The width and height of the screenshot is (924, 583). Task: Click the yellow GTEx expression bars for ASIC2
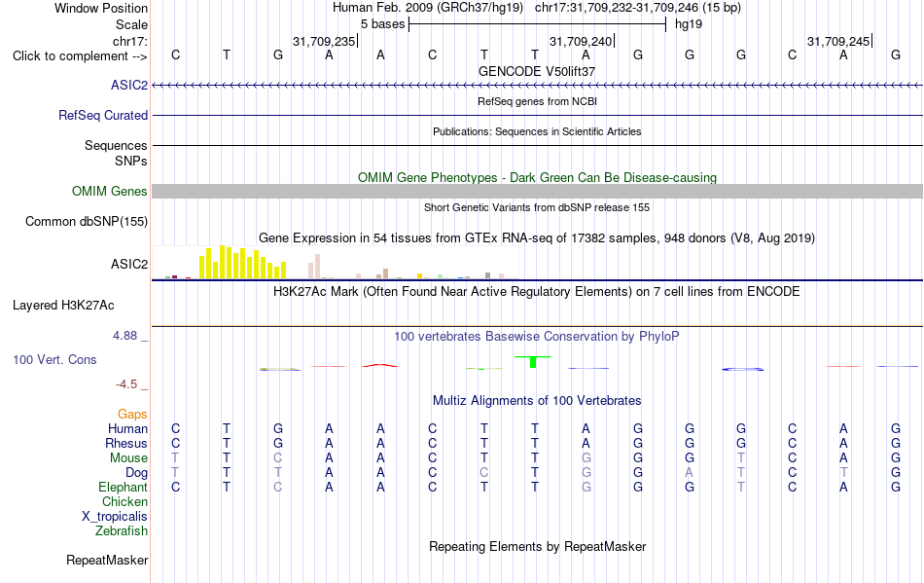pos(243,263)
